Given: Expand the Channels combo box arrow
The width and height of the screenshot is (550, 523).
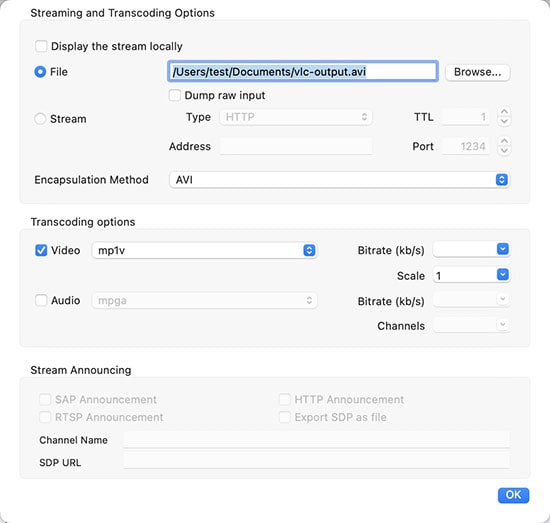Looking at the screenshot, I should (503, 324).
